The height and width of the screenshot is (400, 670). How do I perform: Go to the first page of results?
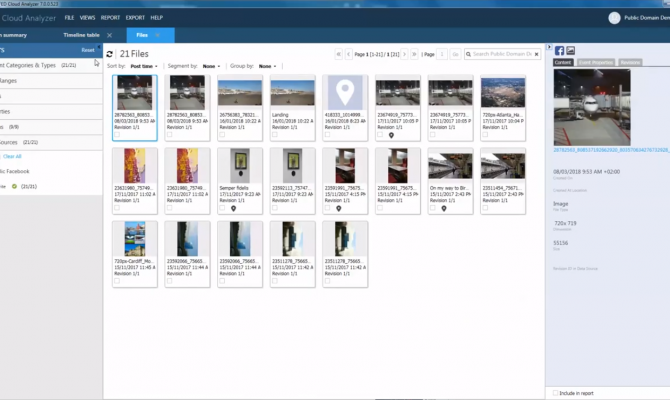click(338, 53)
